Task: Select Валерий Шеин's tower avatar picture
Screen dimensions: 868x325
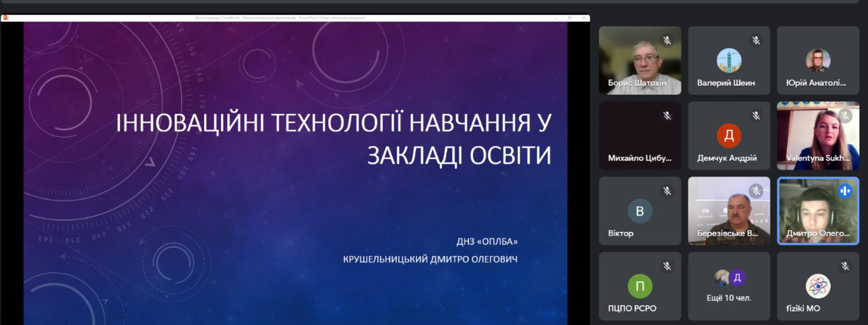Action: click(x=729, y=60)
